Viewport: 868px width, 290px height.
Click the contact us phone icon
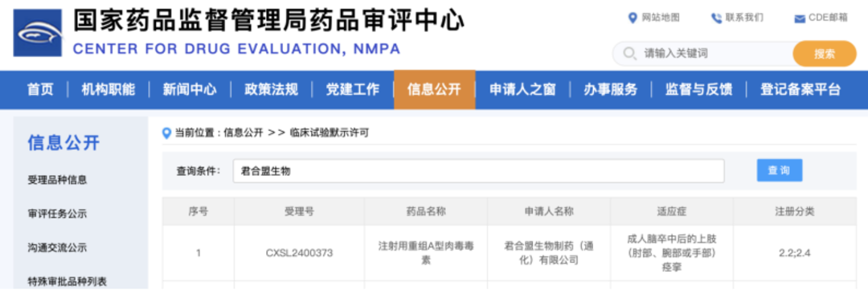(716, 18)
